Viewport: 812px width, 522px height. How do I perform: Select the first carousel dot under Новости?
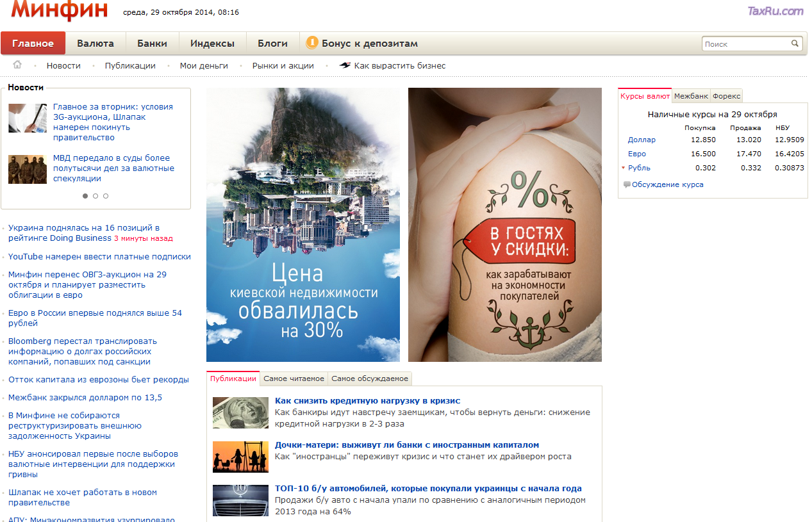pos(85,196)
